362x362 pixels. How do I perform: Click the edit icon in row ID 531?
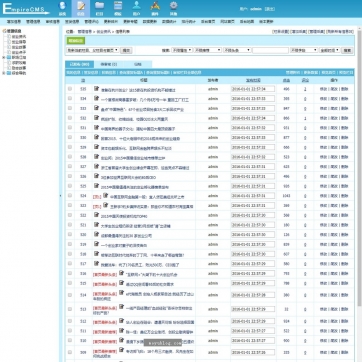96,128
